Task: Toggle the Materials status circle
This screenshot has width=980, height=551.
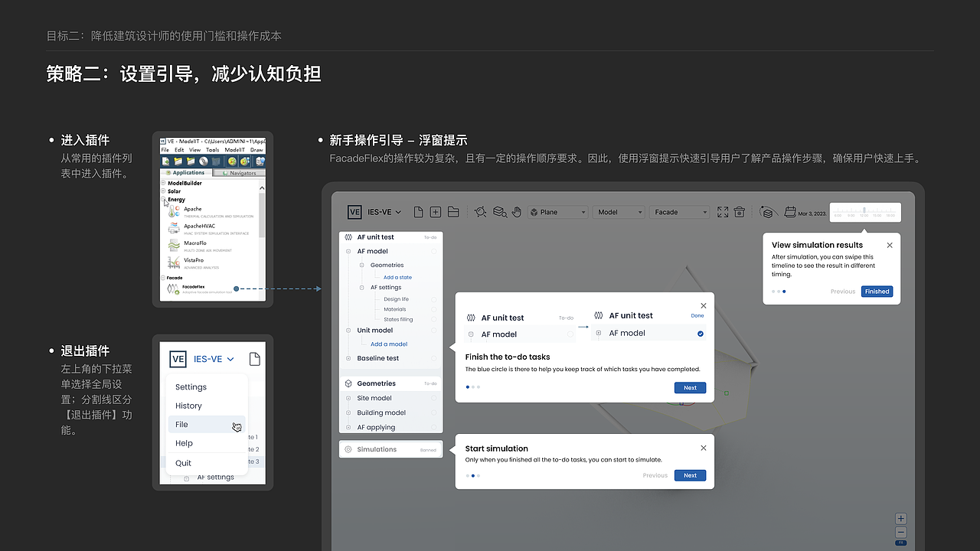Action: click(x=433, y=309)
